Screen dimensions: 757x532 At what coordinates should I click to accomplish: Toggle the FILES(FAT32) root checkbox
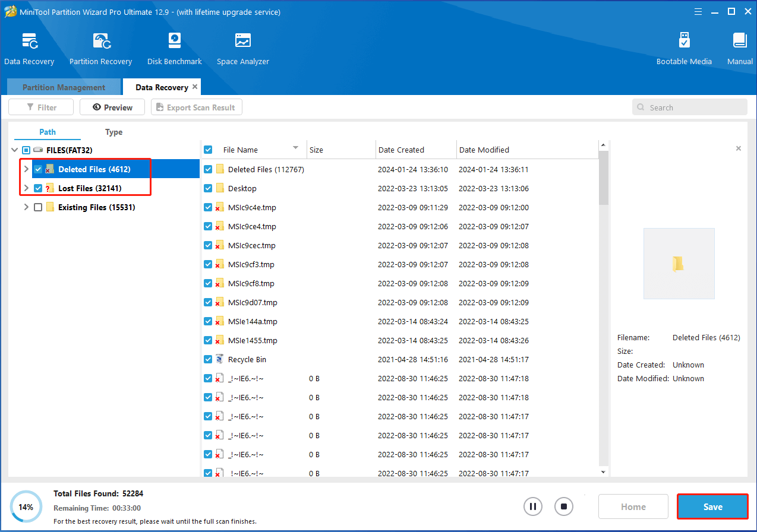[26, 150]
